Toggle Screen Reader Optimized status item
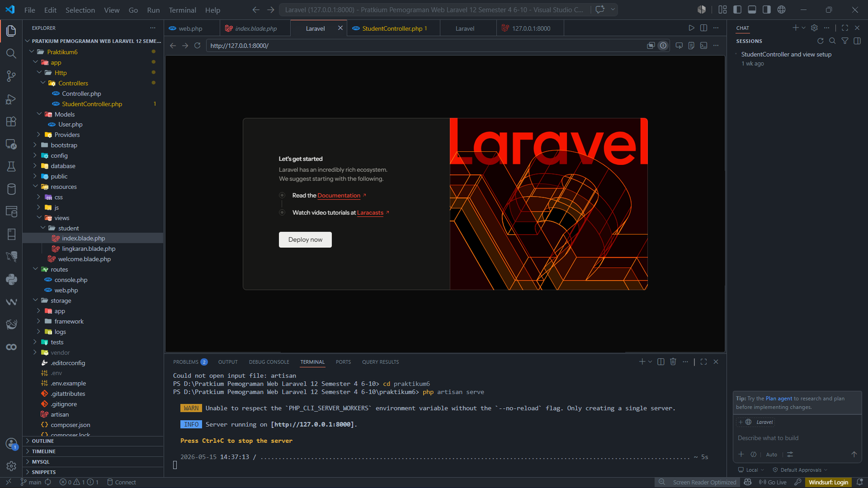Screen dimensions: 868x488 click(704, 482)
